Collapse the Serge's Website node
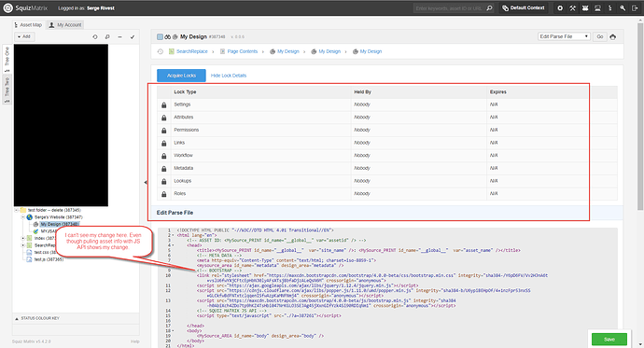The height and width of the screenshot is (348, 644). tap(23, 217)
